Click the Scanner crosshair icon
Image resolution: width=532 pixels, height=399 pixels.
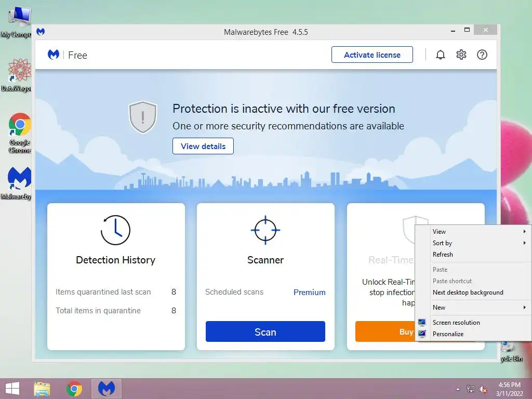265,230
